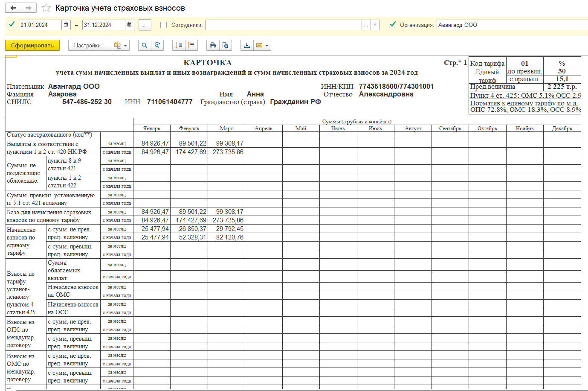Screen dimensions: 588x391
Task: Go forward with the right arrow
Action: pyautogui.click(x=29, y=8)
